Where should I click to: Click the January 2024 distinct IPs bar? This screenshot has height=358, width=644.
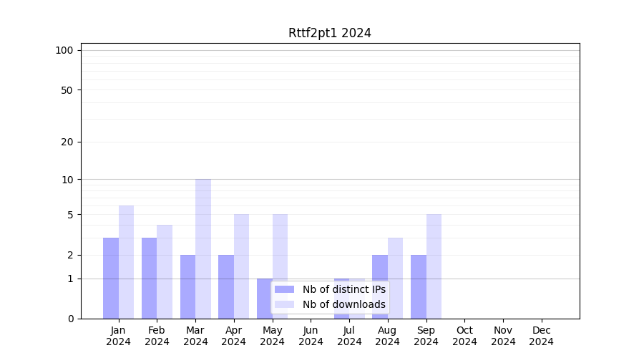point(111,278)
